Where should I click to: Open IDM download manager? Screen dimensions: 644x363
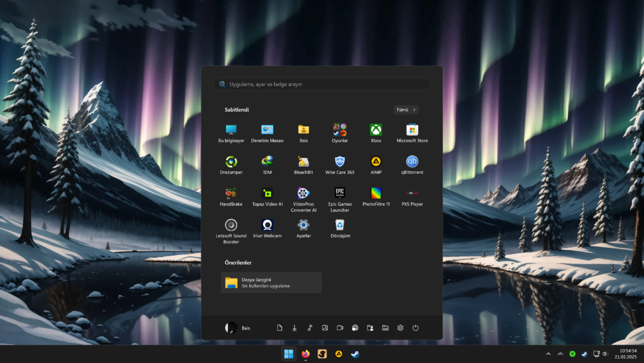[268, 165]
